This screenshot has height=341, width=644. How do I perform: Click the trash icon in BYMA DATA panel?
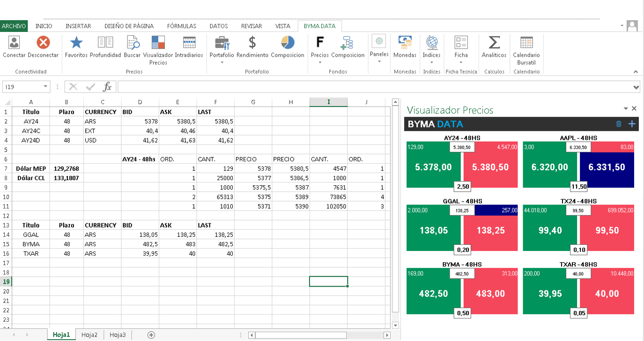[x=619, y=124]
